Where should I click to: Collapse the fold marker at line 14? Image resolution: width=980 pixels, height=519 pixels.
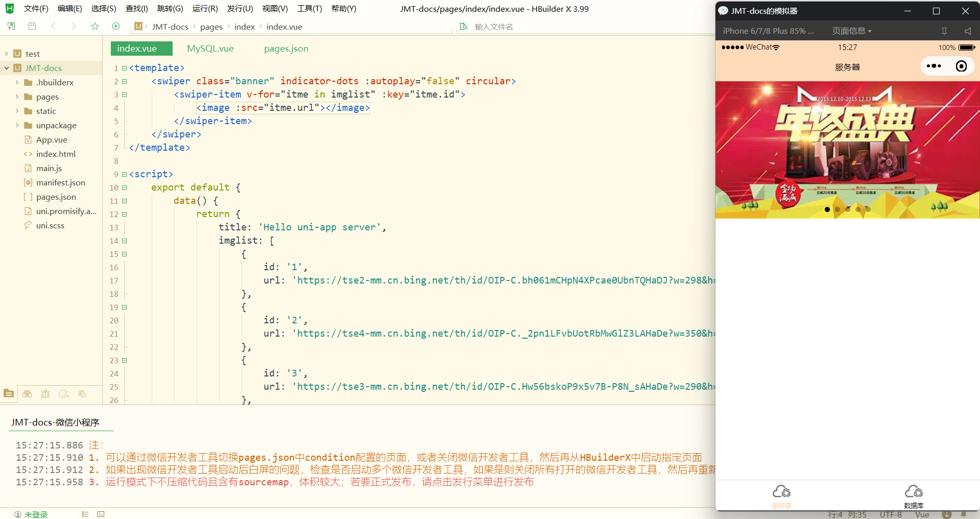[124, 241]
